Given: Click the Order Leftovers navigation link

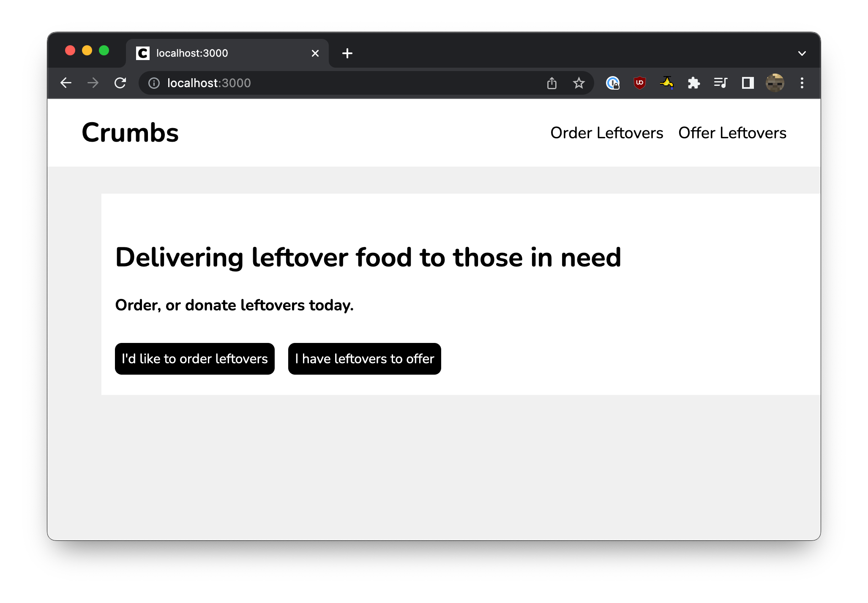Looking at the screenshot, I should (x=607, y=132).
